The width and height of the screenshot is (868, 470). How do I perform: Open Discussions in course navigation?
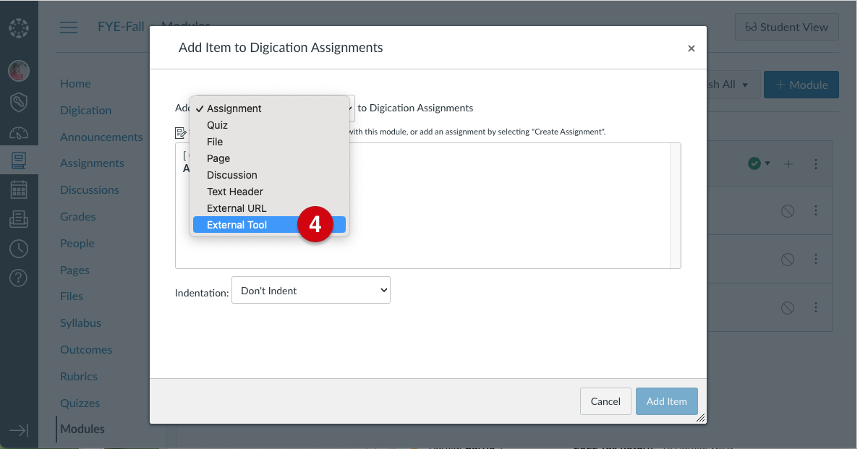pos(90,189)
